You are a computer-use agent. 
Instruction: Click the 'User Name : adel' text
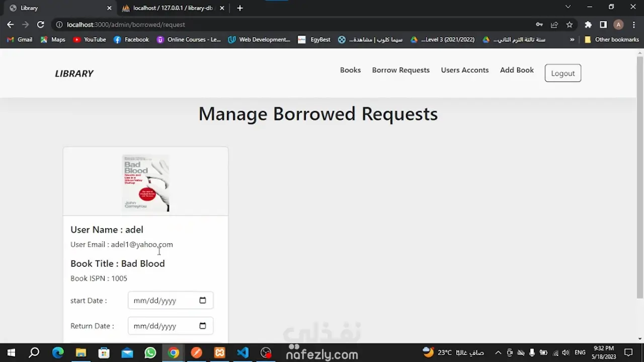click(x=107, y=230)
